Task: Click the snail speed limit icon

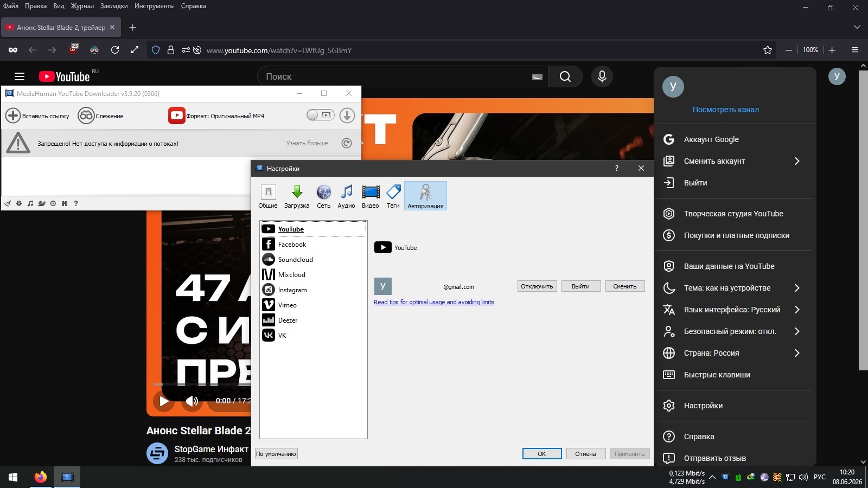Action: (x=41, y=203)
